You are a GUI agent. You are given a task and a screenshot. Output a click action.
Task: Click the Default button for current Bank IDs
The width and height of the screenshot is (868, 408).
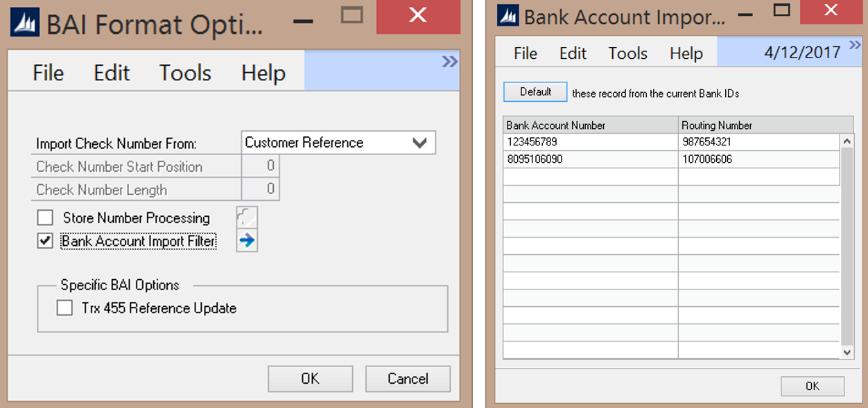click(535, 92)
